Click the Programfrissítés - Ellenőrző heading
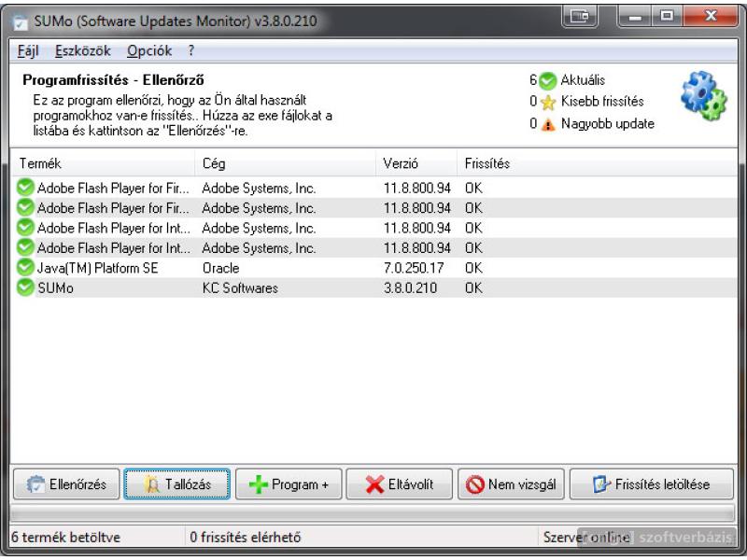The image size is (747, 560). [113, 80]
